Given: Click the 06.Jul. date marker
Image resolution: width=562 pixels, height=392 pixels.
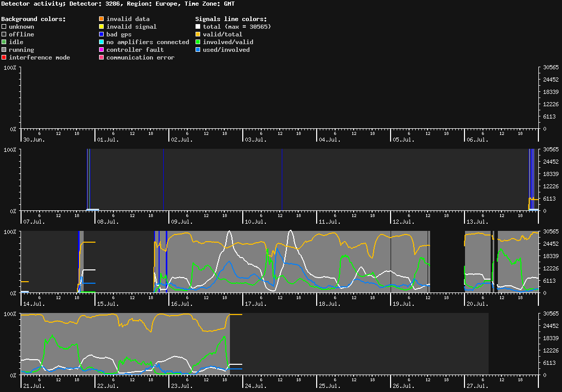Looking at the screenshot, I should tap(477, 140).
